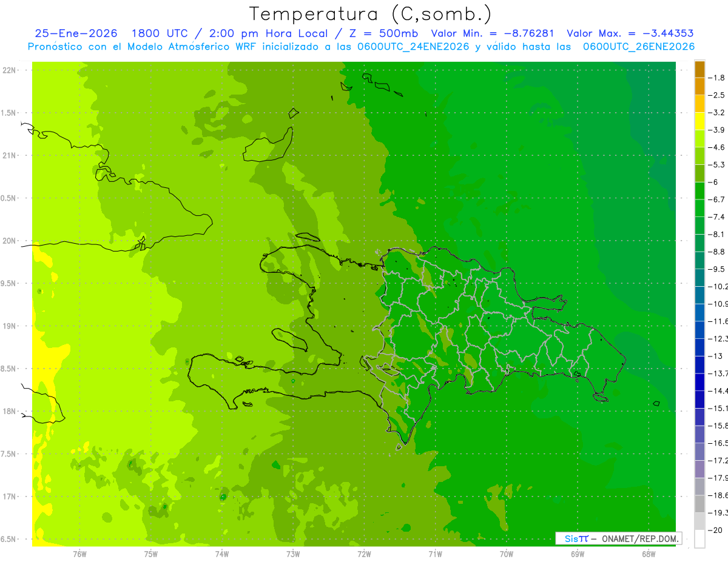The width and height of the screenshot is (728, 562).
Task: Click the 70W longitude label
Action: click(x=507, y=554)
